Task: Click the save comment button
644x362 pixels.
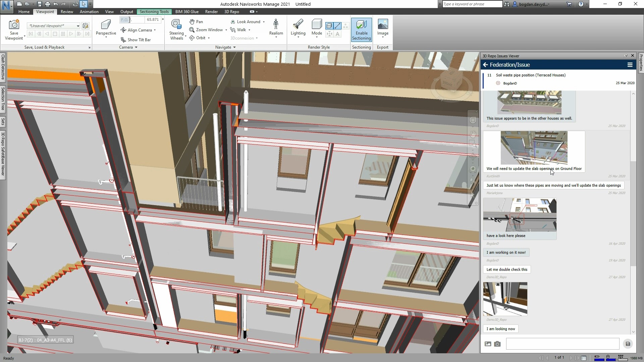Action: click(628, 344)
